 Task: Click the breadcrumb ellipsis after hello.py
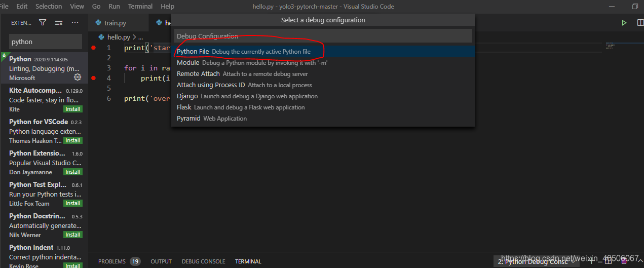[141, 37]
